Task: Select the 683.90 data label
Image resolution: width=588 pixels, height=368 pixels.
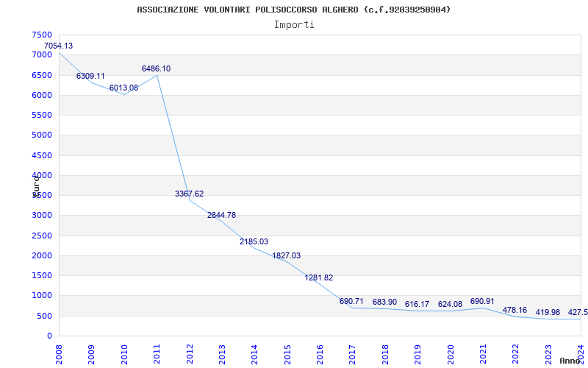Action: pyautogui.click(x=384, y=302)
